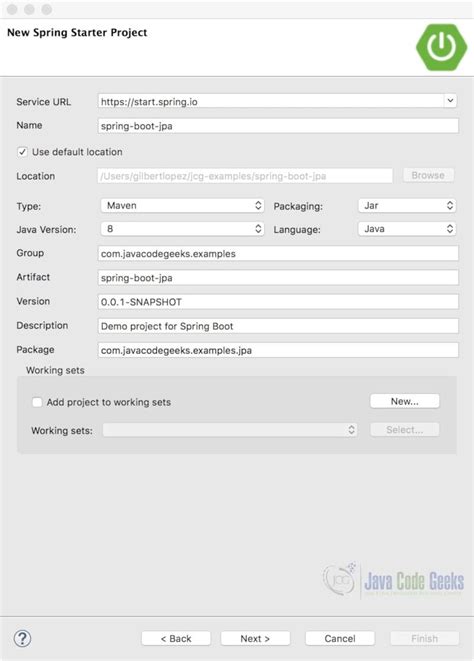Click into the Name text field
The image size is (474, 661).
(278, 126)
